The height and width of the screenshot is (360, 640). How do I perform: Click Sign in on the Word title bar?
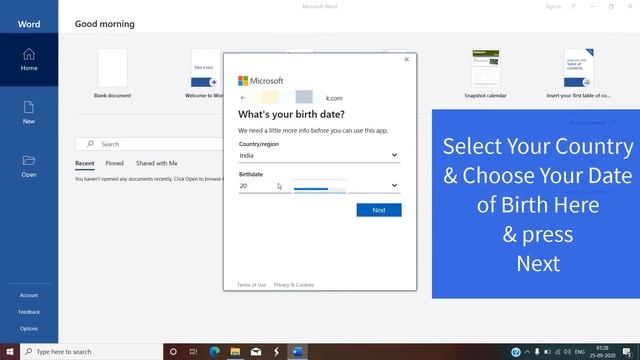553,7
